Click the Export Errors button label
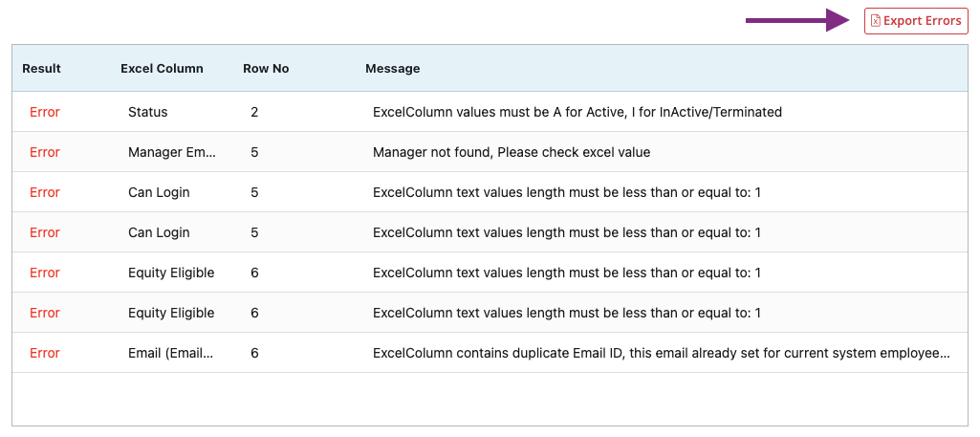Image resolution: width=980 pixels, height=437 pixels. click(x=922, y=21)
